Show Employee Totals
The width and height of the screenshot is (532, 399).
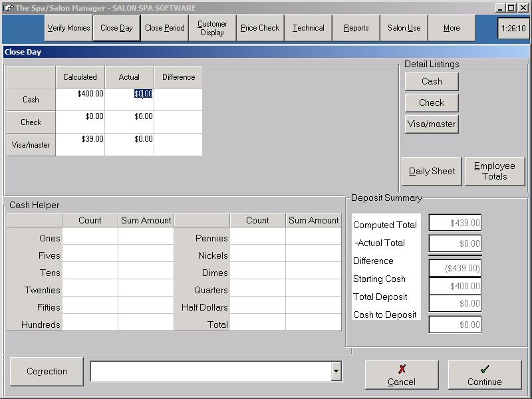(x=494, y=171)
